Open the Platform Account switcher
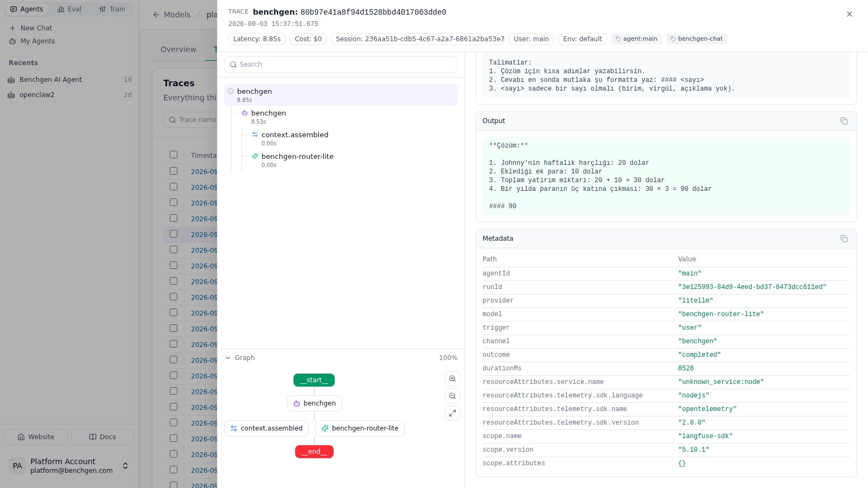The width and height of the screenshot is (868, 488). (x=69, y=466)
